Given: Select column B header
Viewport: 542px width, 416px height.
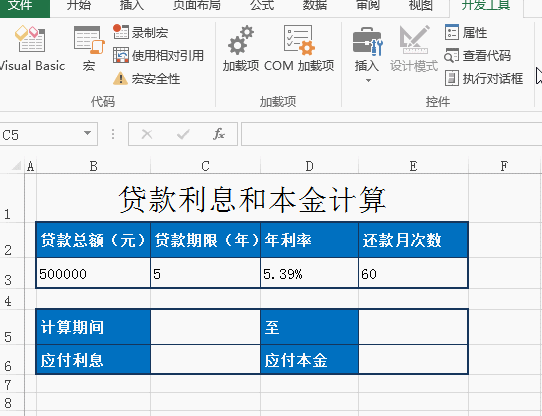Looking at the screenshot, I should [x=93, y=166].
